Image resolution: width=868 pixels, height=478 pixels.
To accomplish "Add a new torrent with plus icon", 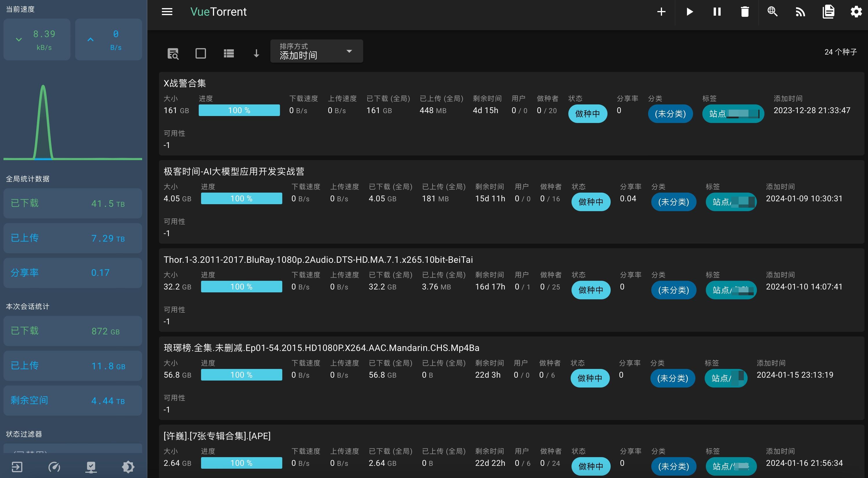I will [661, 12].
